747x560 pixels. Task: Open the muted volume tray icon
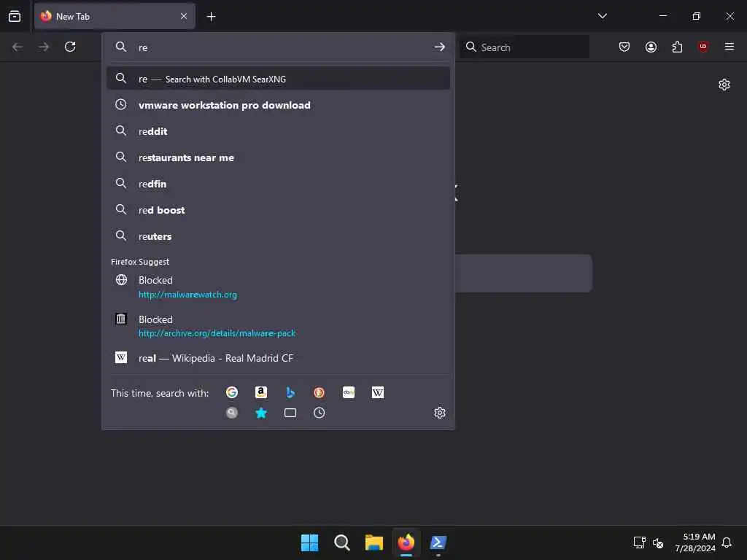pos(658,542)
